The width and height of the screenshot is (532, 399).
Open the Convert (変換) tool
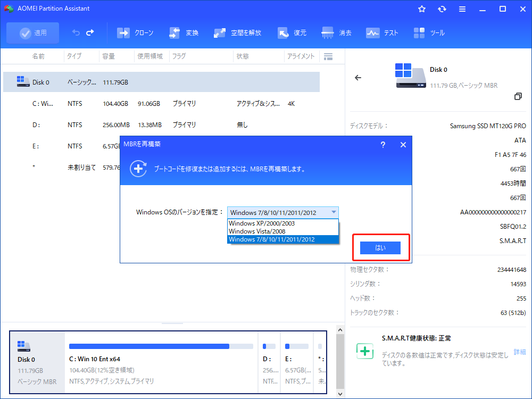point(174,33)
